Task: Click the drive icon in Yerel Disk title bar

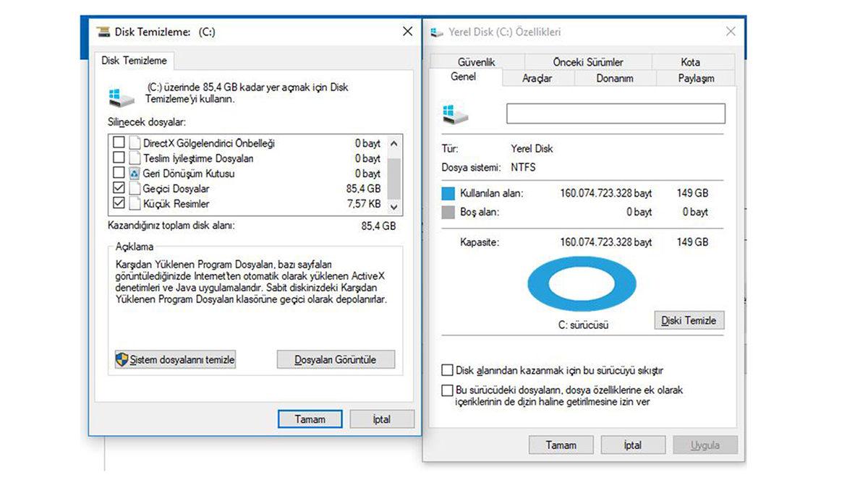Action: (436, 32)
